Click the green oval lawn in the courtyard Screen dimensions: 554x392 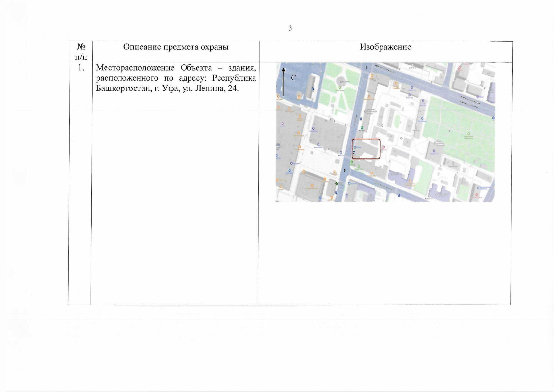click(396, 122)
